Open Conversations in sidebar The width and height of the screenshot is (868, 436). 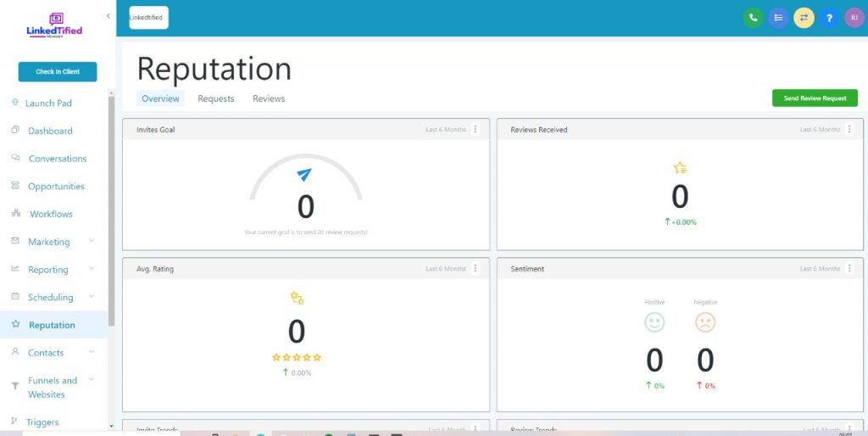[x=58, y=159]
